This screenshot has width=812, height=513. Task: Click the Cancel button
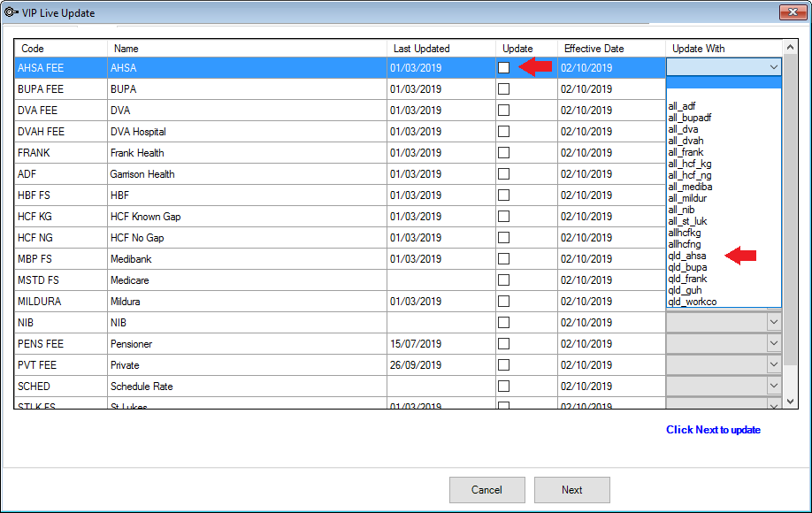[486, 490]
